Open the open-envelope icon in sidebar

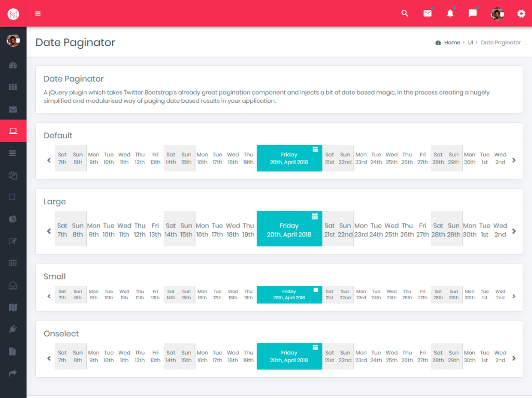(13, 285)
